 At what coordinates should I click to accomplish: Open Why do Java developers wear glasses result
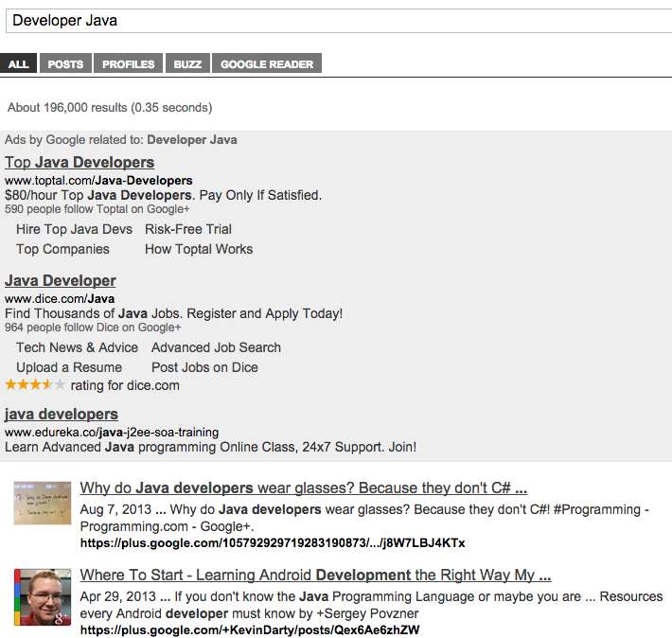[304, 487]
